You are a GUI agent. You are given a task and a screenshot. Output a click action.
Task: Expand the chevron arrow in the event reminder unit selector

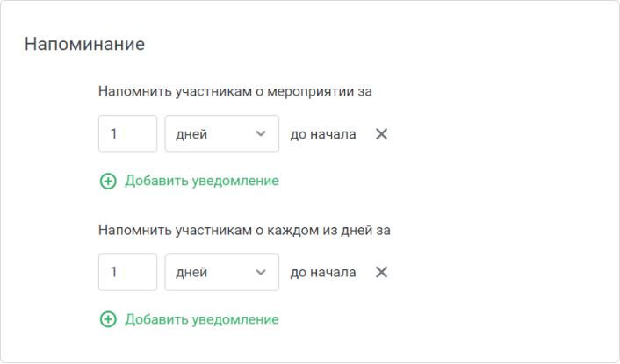(261, 134)
